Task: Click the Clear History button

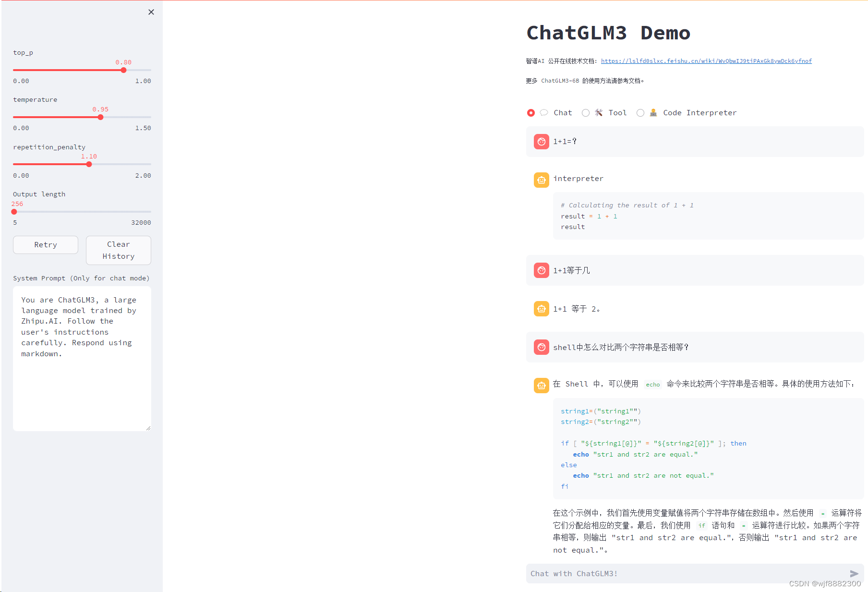Action: coord(119,250)
